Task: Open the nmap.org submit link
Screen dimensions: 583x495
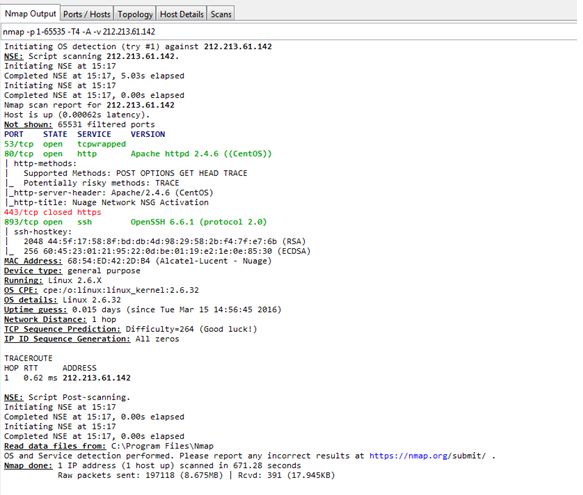Action: (427, 456)
